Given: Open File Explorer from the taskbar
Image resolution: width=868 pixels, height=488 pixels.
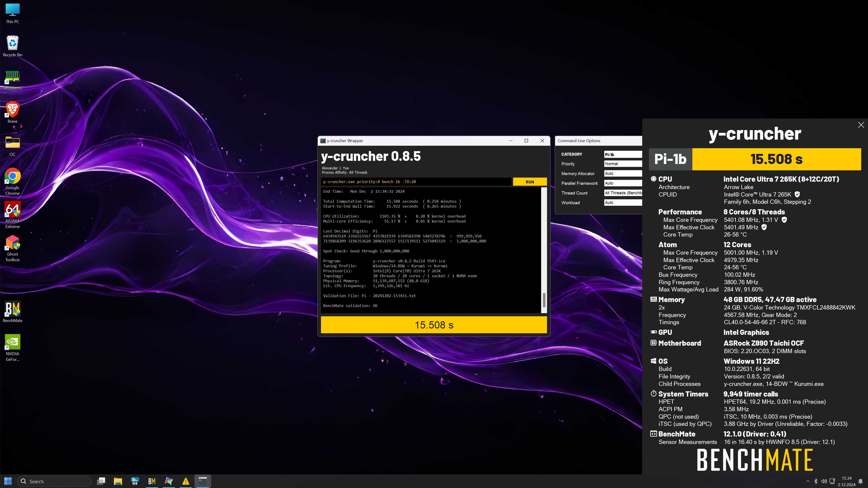Looking at the screenshot, I should [118, 481].
